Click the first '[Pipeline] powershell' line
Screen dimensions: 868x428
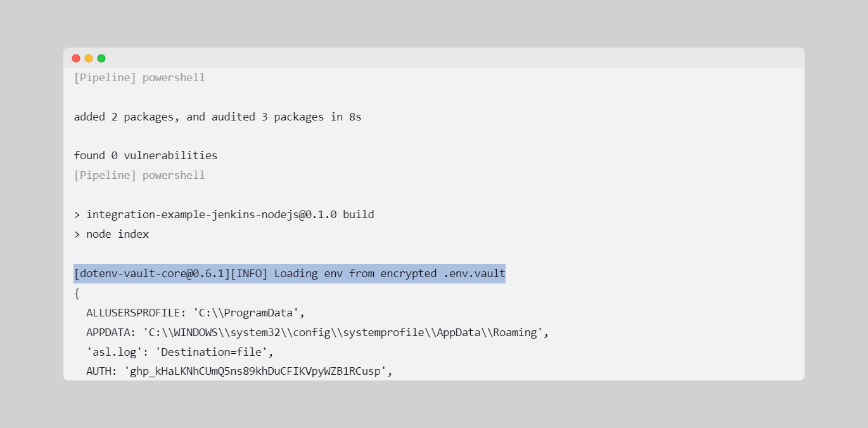tap(139, 78)
